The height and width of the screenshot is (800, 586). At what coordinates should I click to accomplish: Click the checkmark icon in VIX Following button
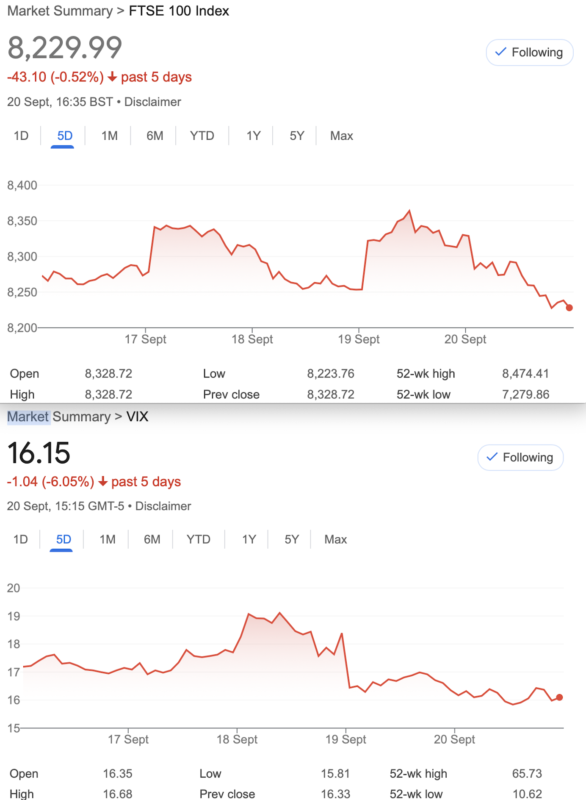click(492, 457)
